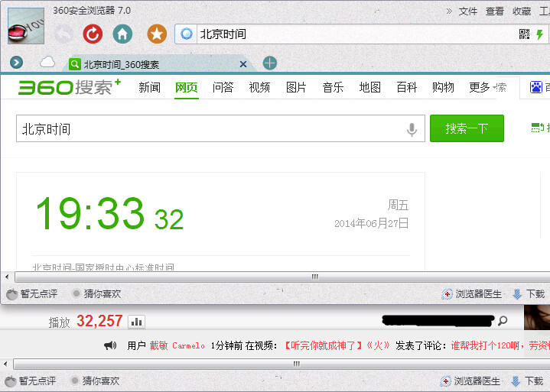Click the megaphone announcement icon
Screen dimensions: 550x392
pos(110,345)
